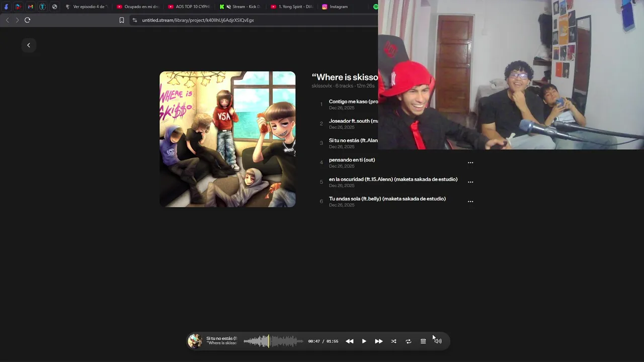Toggle repeat mode
The image size is (644, 362).
tap(409, 341)
